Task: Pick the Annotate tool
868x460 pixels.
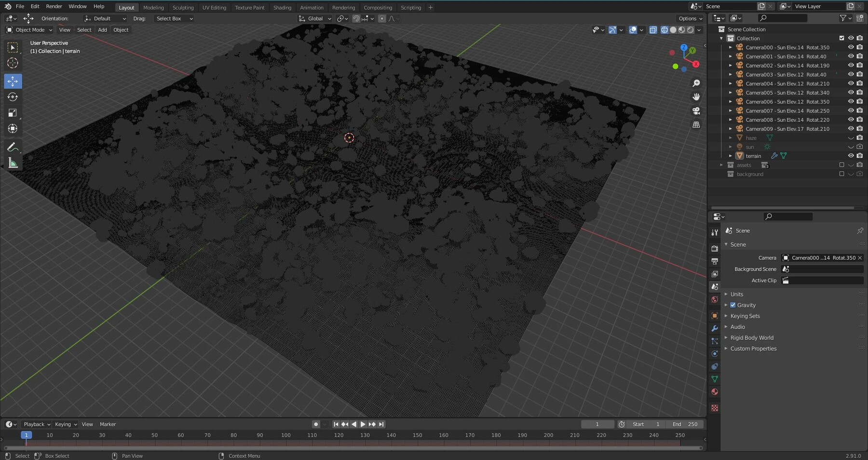Action: (13, 147)
